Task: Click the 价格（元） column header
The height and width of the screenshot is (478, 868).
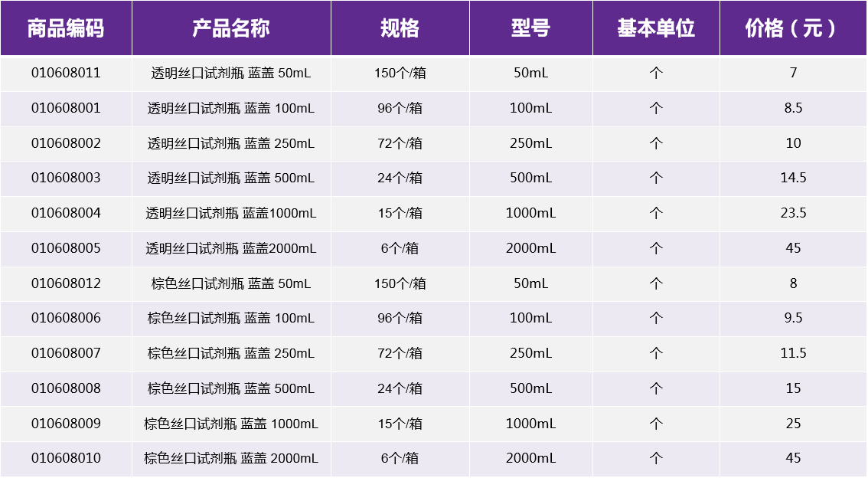Action: click(793, 28)
